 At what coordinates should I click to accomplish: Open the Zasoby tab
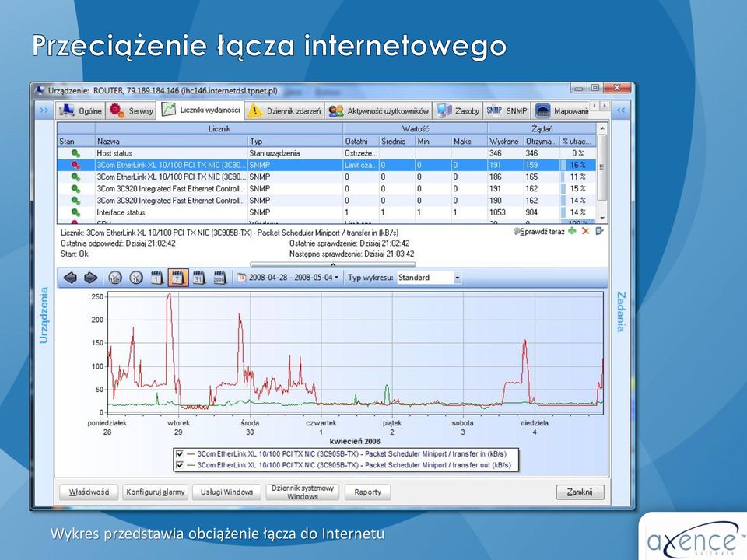point(458,110)
